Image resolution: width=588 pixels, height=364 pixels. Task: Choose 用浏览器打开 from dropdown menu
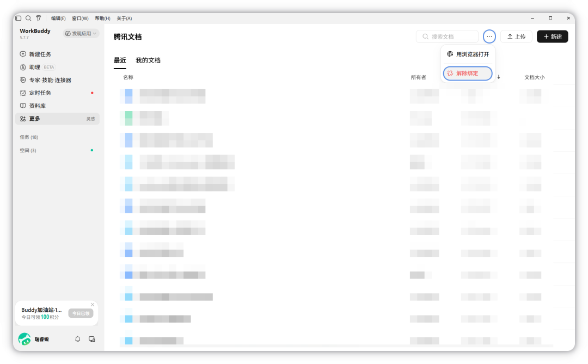pyautogui.click(x=468, y=54)
